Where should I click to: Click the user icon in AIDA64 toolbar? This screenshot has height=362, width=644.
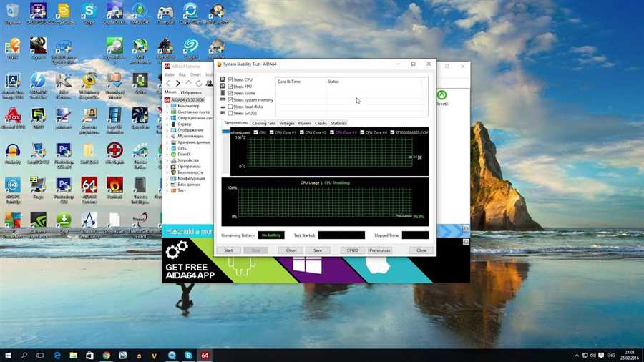coord(209,83)
